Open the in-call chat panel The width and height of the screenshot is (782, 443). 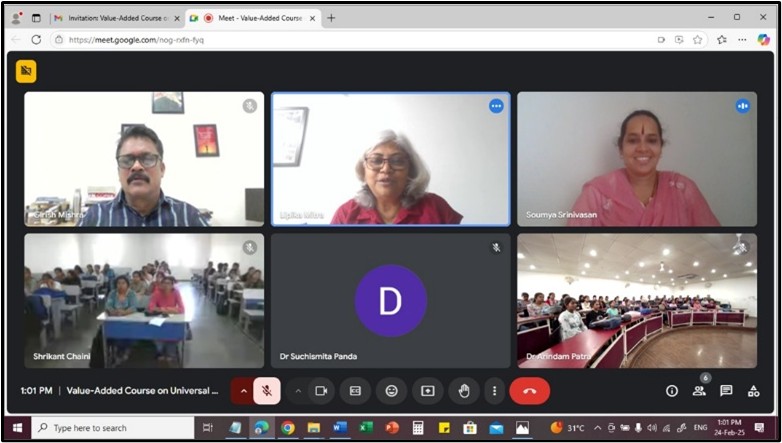click(726, 391)
